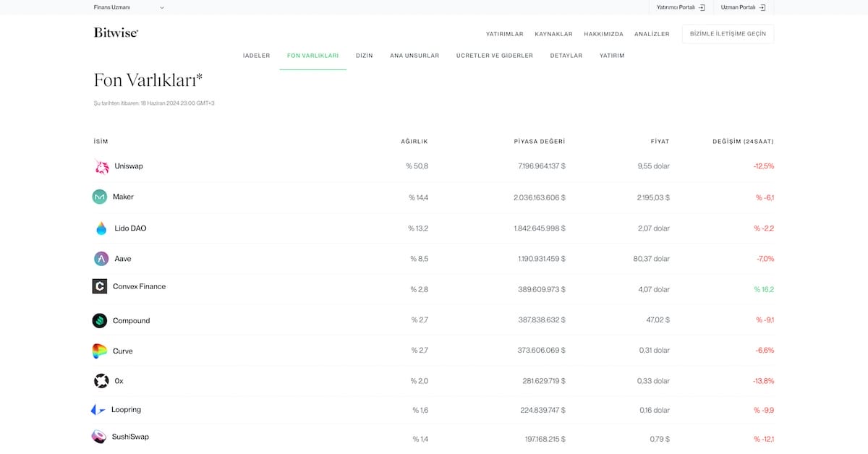Switch to the İadeler tab
The height and width of the screenshot is (454, 868).
256,56
